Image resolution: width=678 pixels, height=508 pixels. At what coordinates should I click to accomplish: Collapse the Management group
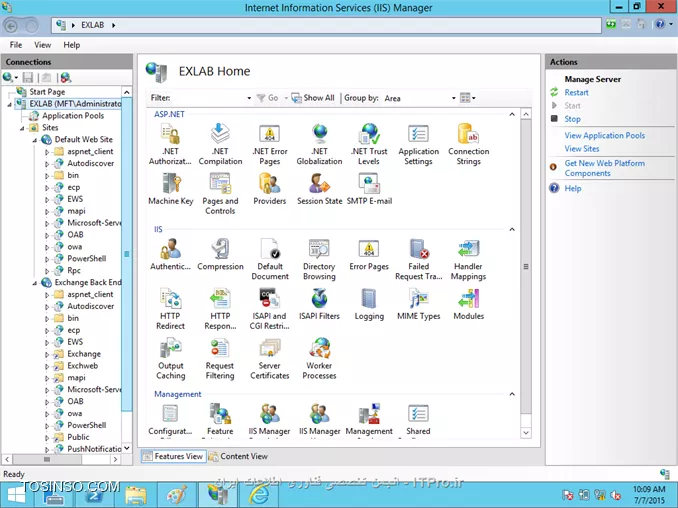[x=512, y=394]
